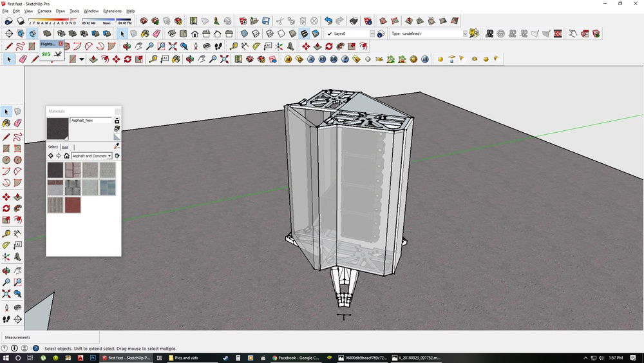Expand the Layer0 layer dropdown
The height and width of the screenshot is (363, 644).
(372, 34)
